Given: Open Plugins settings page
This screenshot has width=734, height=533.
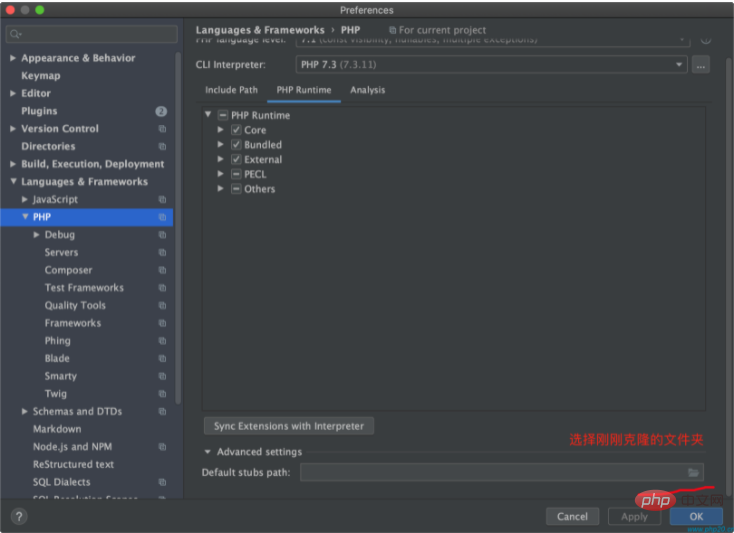Looking at the screenshot, I should click(39, 111).
